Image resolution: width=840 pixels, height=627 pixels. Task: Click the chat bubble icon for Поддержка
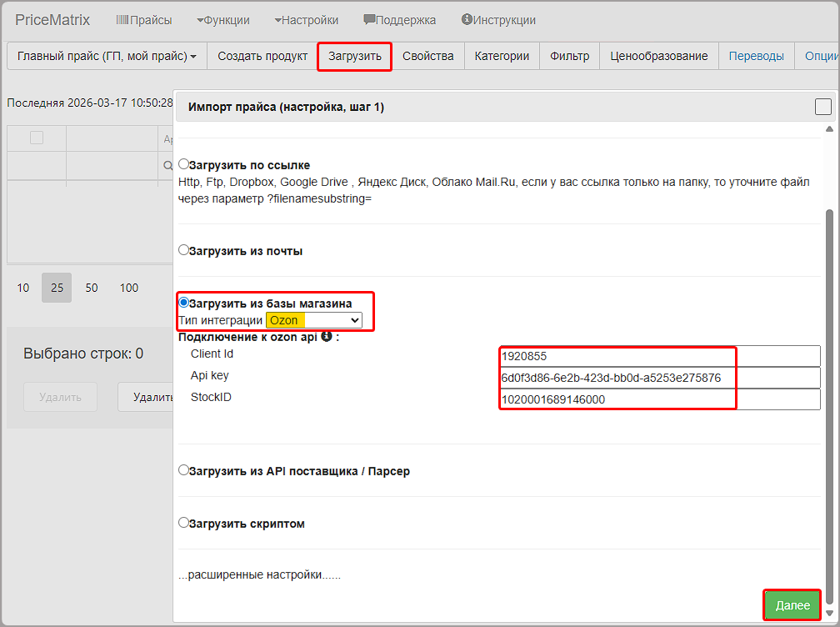pyautogui.click(x=369, y=20)
